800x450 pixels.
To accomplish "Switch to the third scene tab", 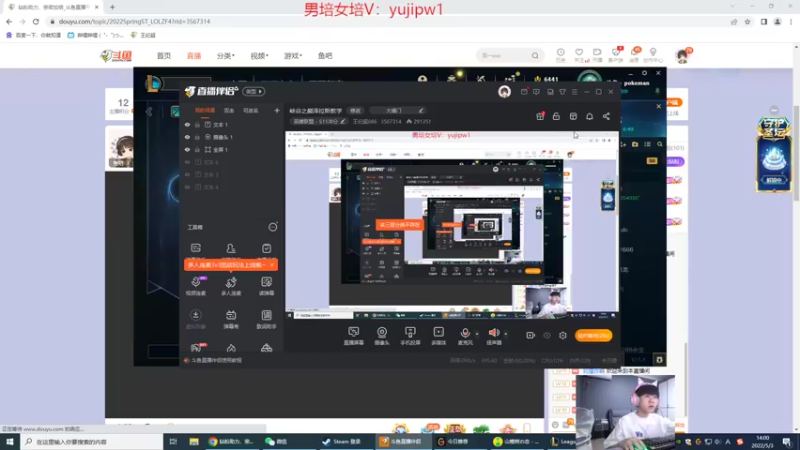I will click(x=251, y=110).
